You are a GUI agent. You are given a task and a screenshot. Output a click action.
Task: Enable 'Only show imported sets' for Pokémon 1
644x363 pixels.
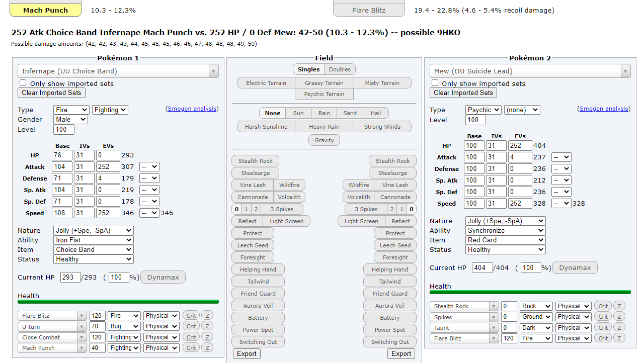23,83
